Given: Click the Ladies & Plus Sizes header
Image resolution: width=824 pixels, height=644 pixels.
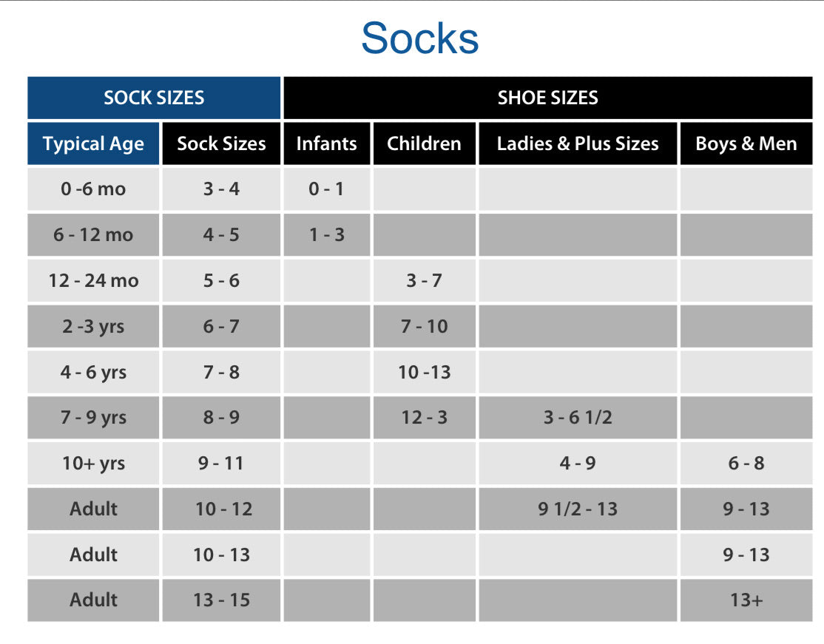Looking at the screenshot, I should (578, 143).
